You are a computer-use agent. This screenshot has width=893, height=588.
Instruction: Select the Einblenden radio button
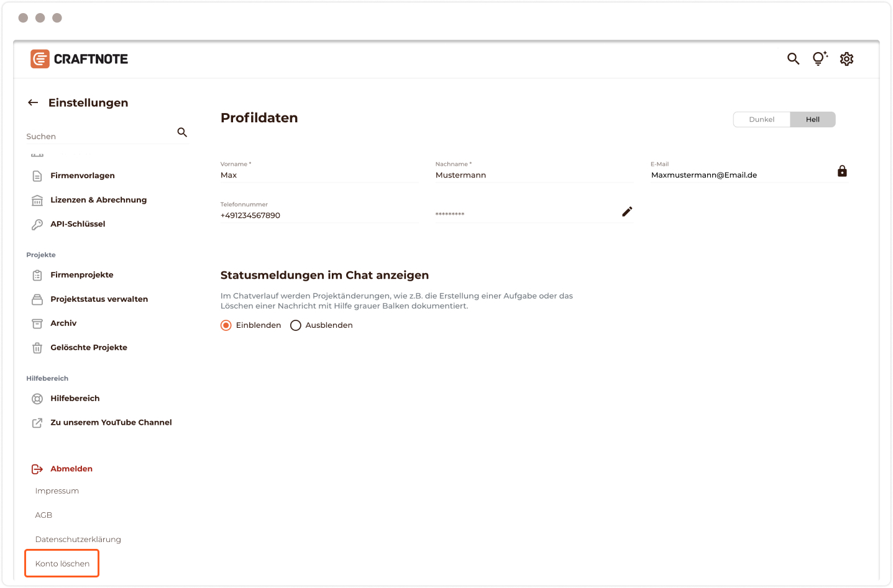click(x=226, y=325)
